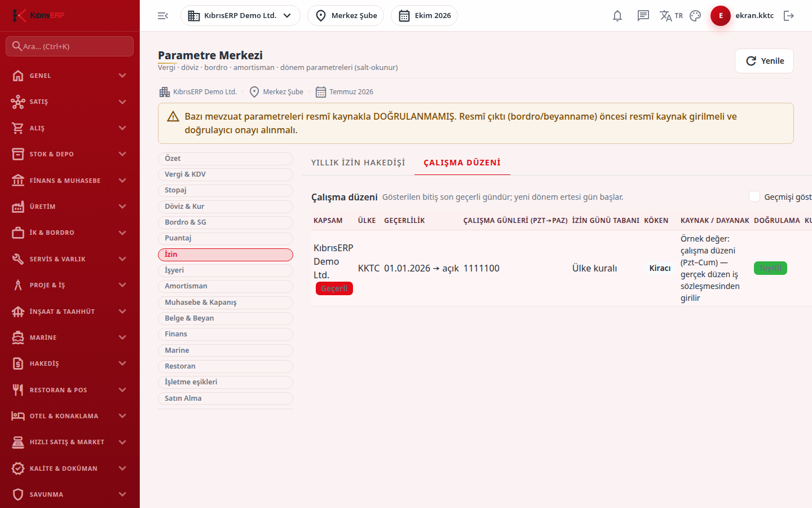812x508 pixels.
Task: Open the KıbrısERP Demo Ltd. company dropdown
Action: point(240,16)
